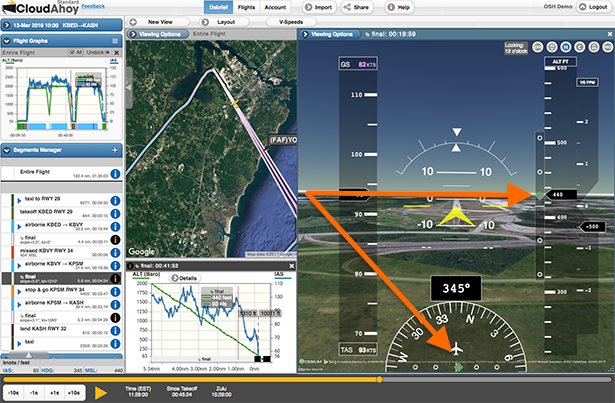The width and height of the screenshot is (615, 403).
Task: Step forward one second with +1s
Action: (x=55, y=392)
